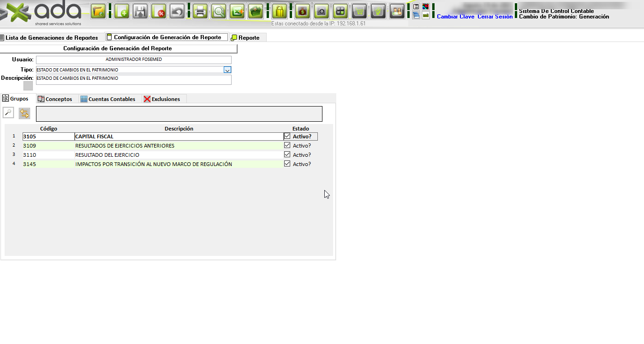Viewport: 644px width, 344px height.
Task: Click the save floppy disk icon
Action: [140, 11]
